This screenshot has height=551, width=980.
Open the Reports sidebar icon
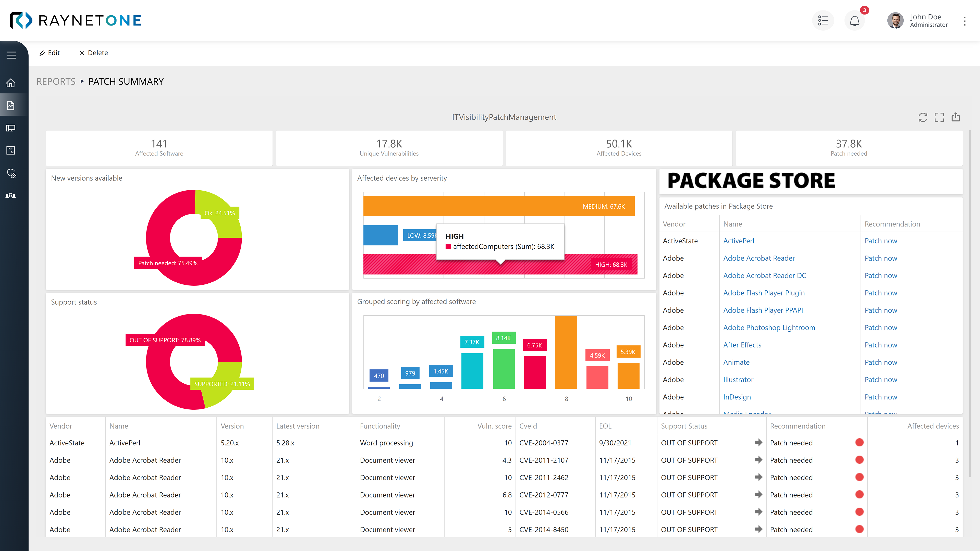[11, 105]
